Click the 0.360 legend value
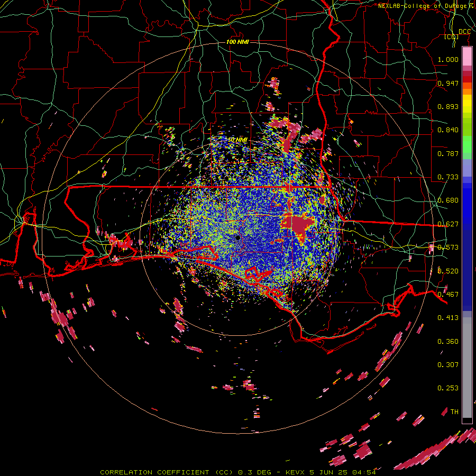This screenshot has height=476, width=476. click(448, 342)
